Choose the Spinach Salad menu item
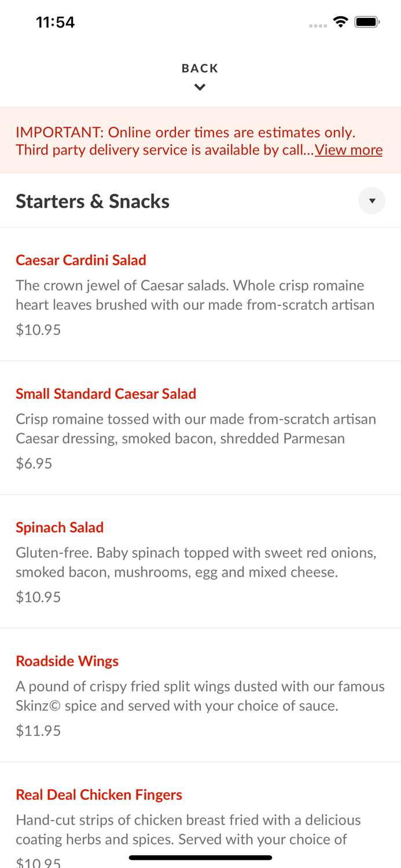 pyautogui.click(x=60, y=528)
